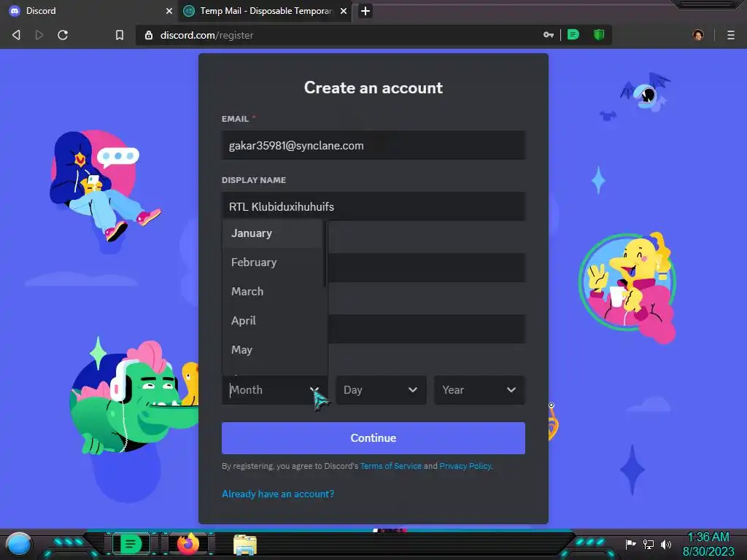Bookmark this page using bookmark icon
Viewport: 747px width, 560px height.
coord(120,35)
